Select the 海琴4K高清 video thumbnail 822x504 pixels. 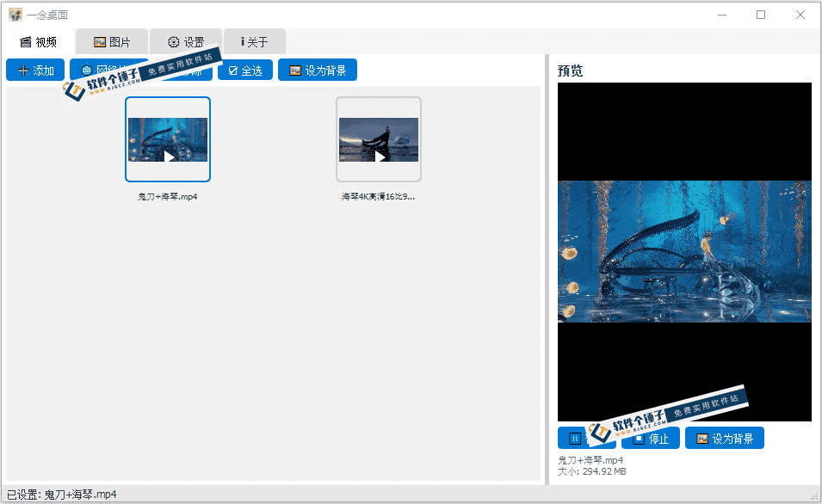click(x=379, y=139)
